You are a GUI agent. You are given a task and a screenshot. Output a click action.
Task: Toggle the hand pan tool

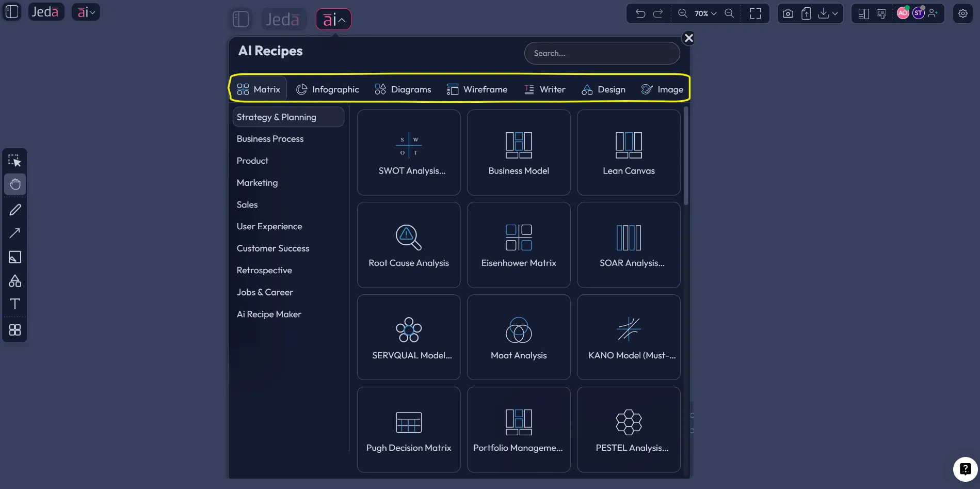tap(15, 184)
